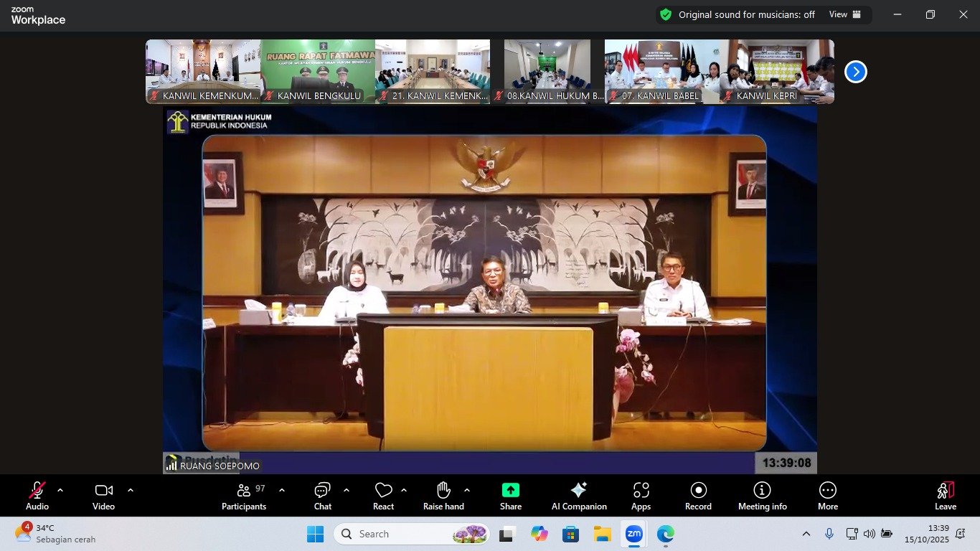Open File Explorer from the taskbar
This screenshot has height=551, width=980.
coord(602,534)
